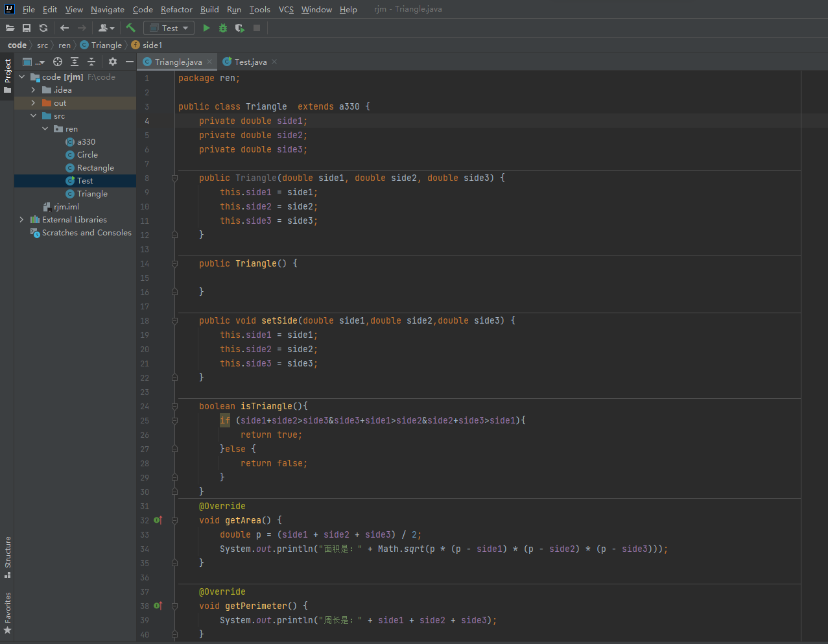Run the Test configuration with green play
The width and height of the screenshot is (828, 644).
[x=206, y=28]
